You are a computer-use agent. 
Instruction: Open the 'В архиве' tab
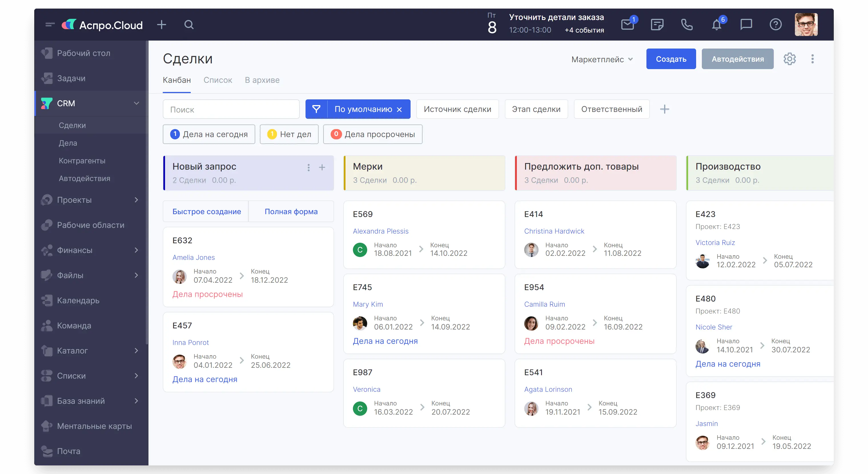point(262,80)
